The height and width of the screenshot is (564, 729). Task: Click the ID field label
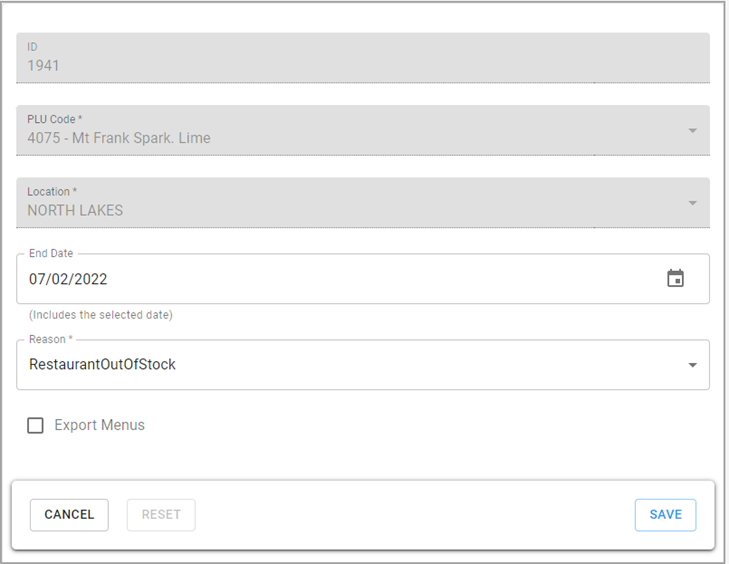point(32,47)
